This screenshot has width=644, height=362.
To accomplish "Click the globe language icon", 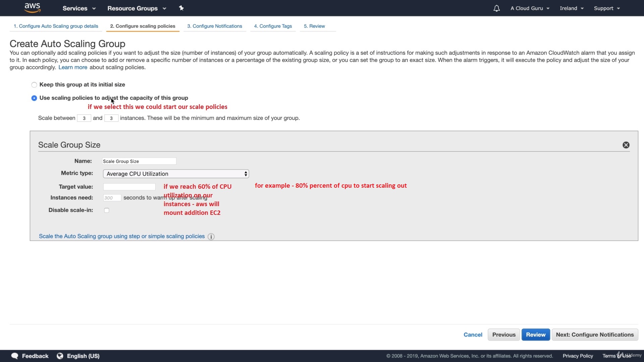I will 60,356.
